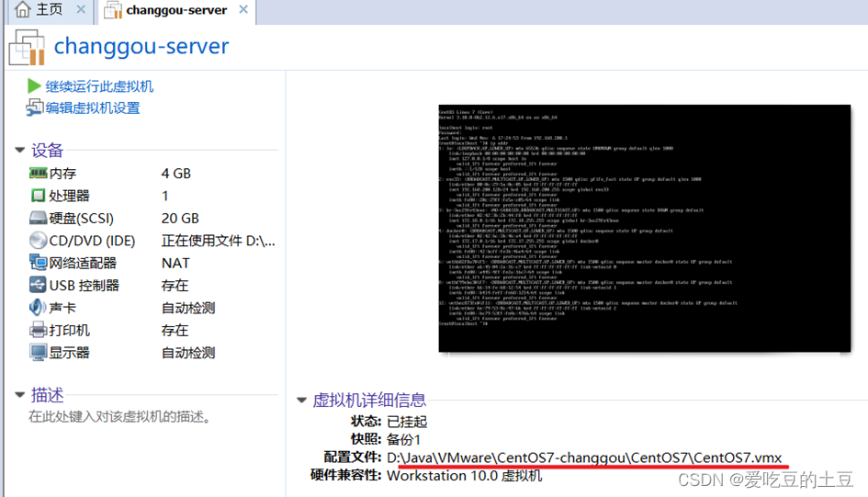Close the 主页 tab

(x=81, y=9)
